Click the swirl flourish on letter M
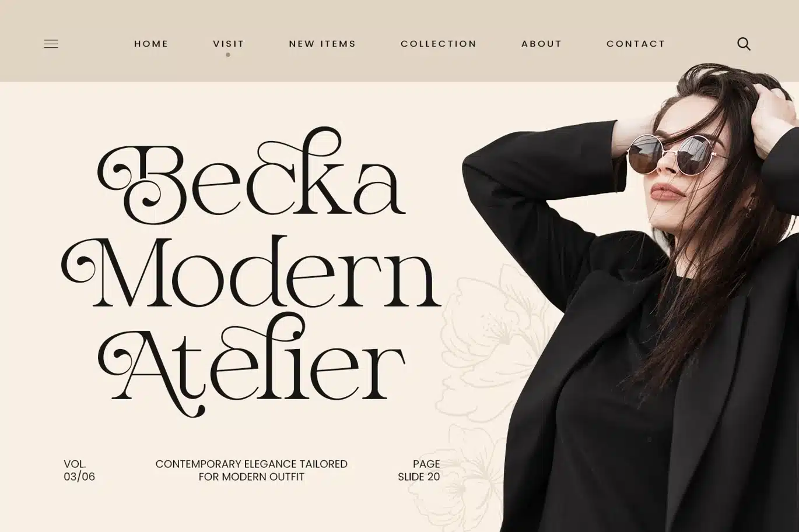The height and width of the screenshot is (532, 799). 79,265
